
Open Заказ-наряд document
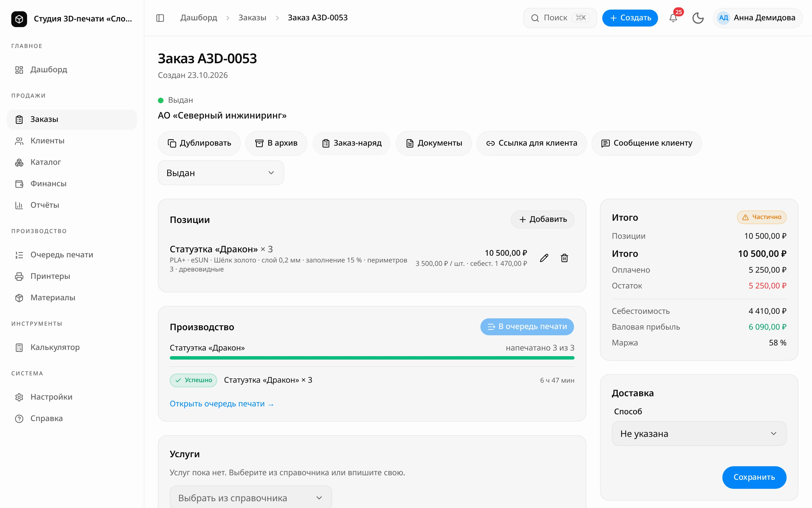click(x=352, y=143)
